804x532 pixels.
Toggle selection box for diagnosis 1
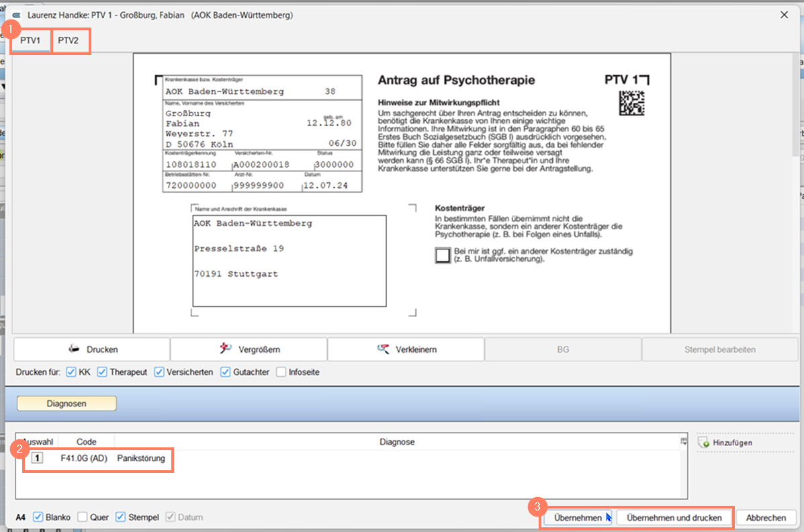tap(37, 458)
